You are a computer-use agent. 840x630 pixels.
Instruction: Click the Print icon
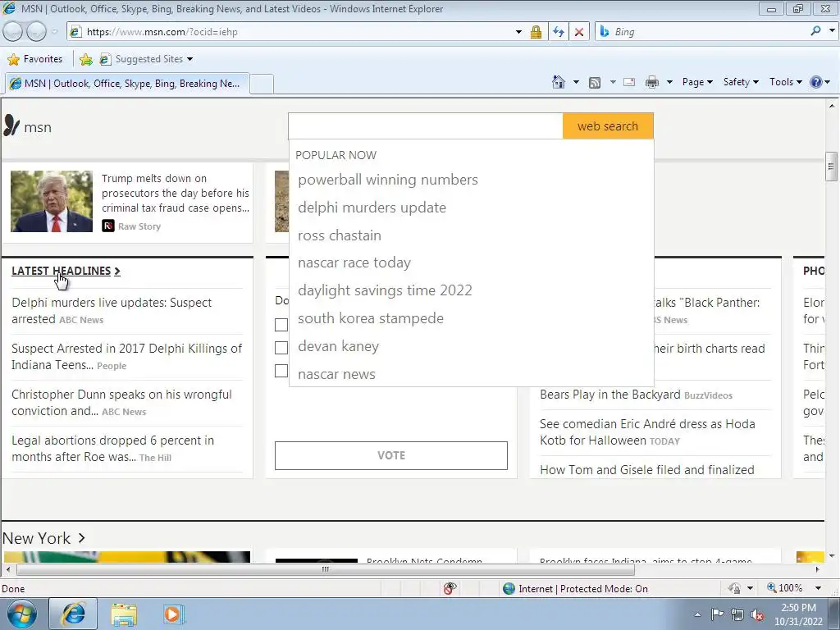click(652, 83)
